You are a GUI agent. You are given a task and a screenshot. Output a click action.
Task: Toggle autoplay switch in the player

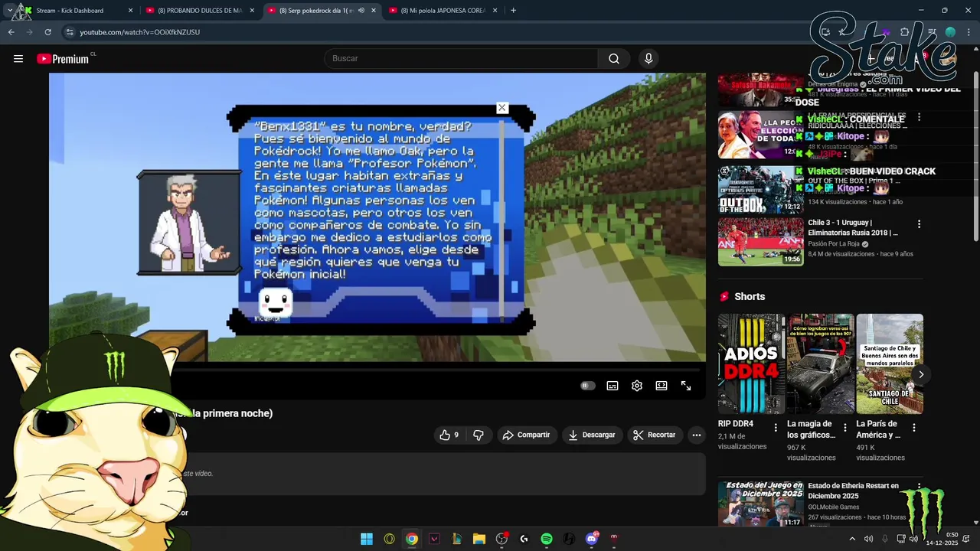point(587,386)
